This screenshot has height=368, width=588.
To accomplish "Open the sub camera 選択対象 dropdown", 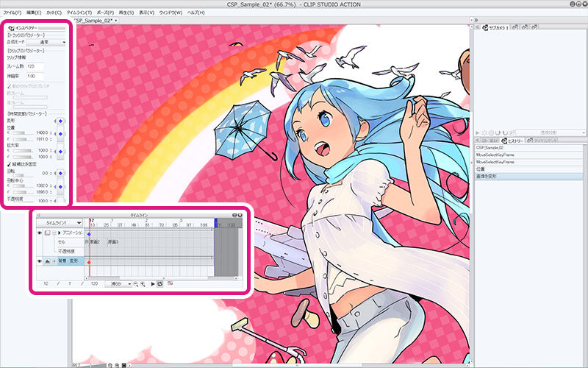I will [551, 132].
